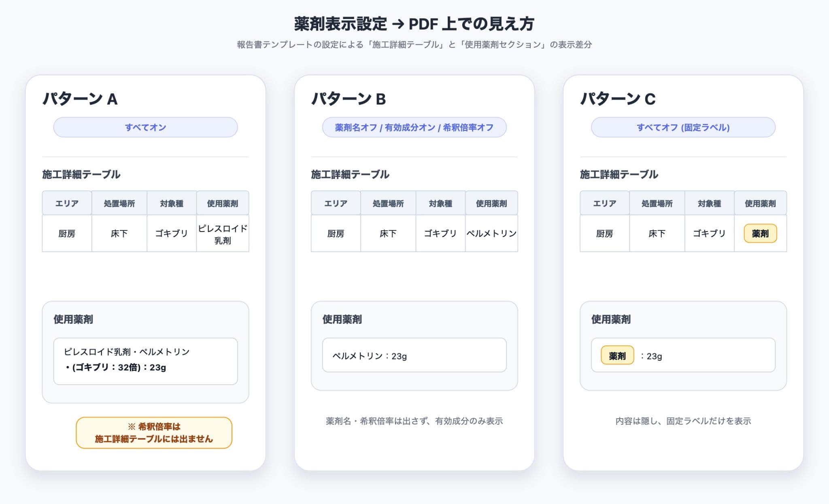Click the エリア header in Pattern A table
Viewport: 829px width, 504px height.
point(67,203)
